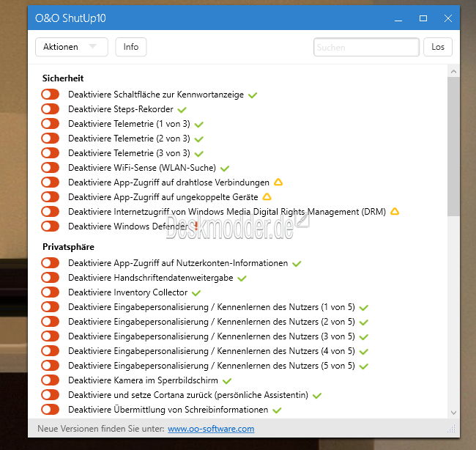The height and width of the screenshot is (450, 476).
Task: Select text Deaktiviere Steps-Rekorder
Action: (121, 108)
